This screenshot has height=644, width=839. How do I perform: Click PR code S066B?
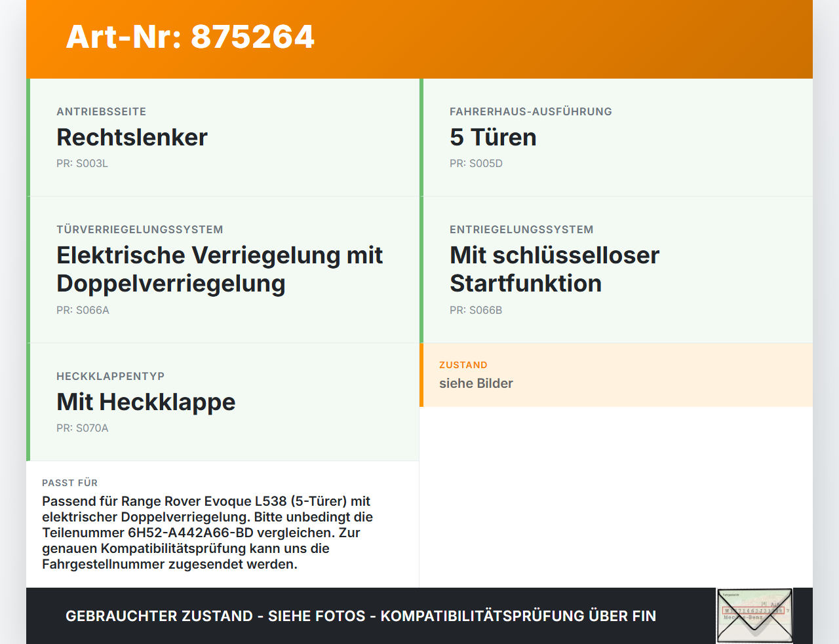coord(476,311)
